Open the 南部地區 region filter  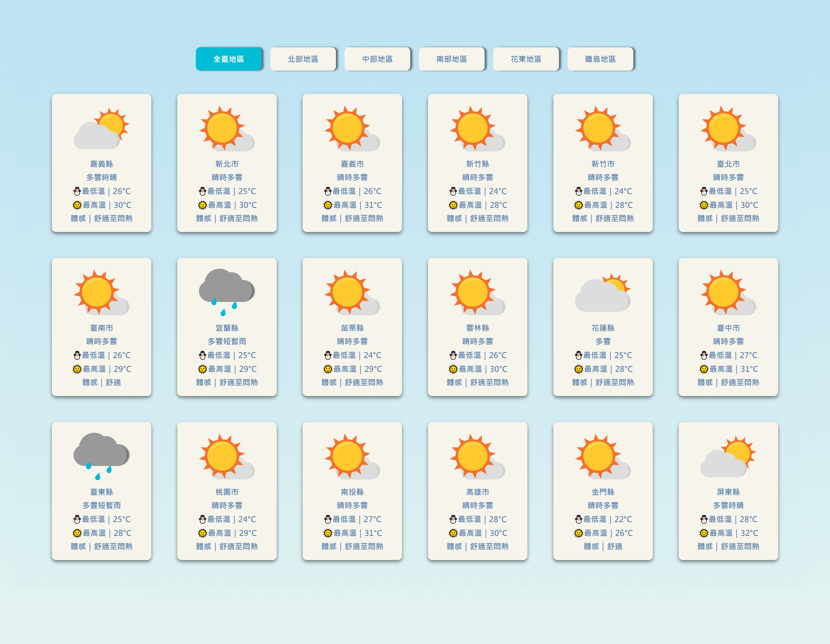tap(452, 59)
